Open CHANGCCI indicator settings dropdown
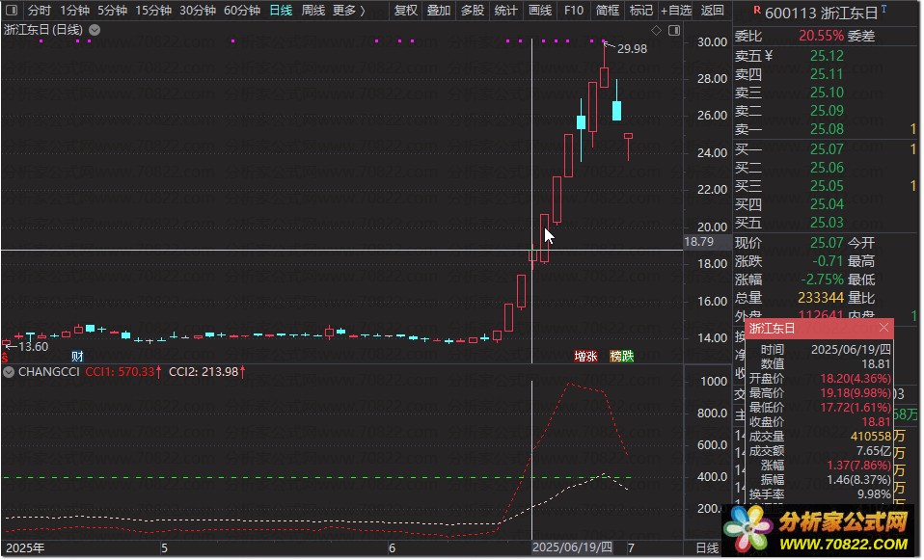This screenshot has width=924, height=560. 9,372
